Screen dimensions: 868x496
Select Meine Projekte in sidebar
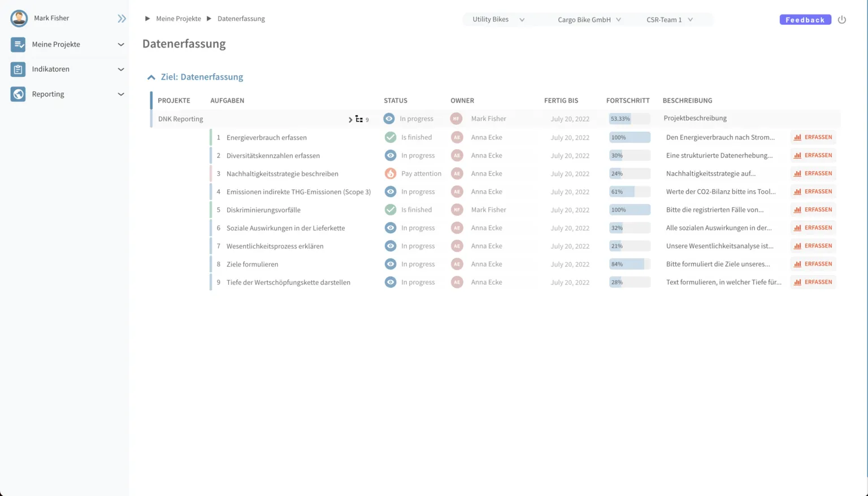56,44
